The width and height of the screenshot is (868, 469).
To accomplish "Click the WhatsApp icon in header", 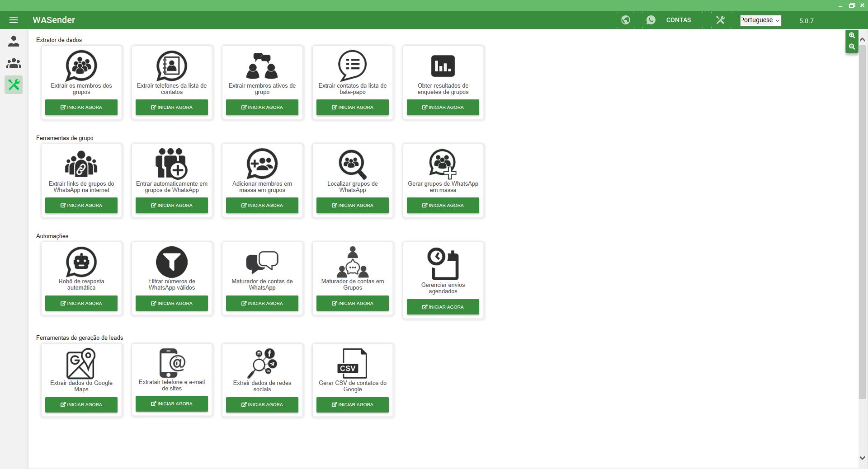I will pos(651,20).
